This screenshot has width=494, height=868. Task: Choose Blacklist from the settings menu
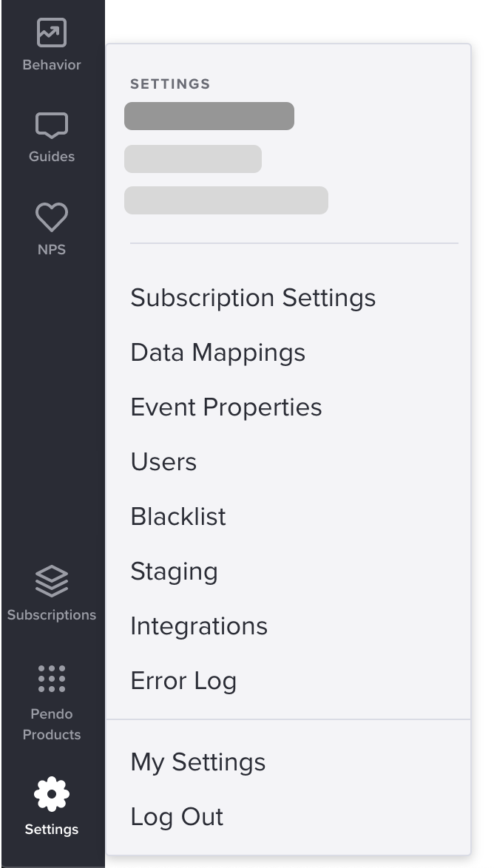coord(177,517)
